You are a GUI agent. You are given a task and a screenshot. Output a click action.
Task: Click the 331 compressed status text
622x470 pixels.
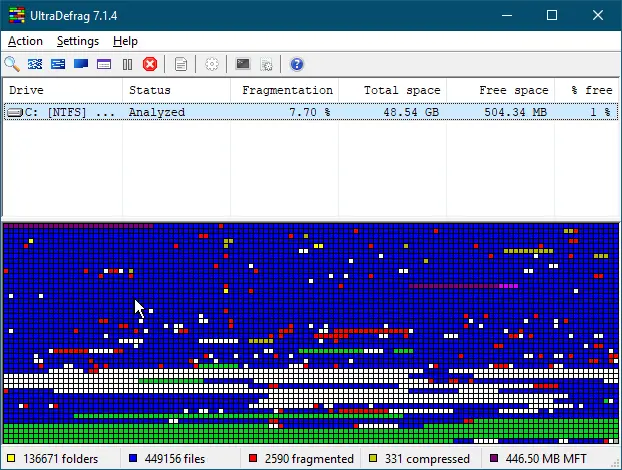pos(427,459)
